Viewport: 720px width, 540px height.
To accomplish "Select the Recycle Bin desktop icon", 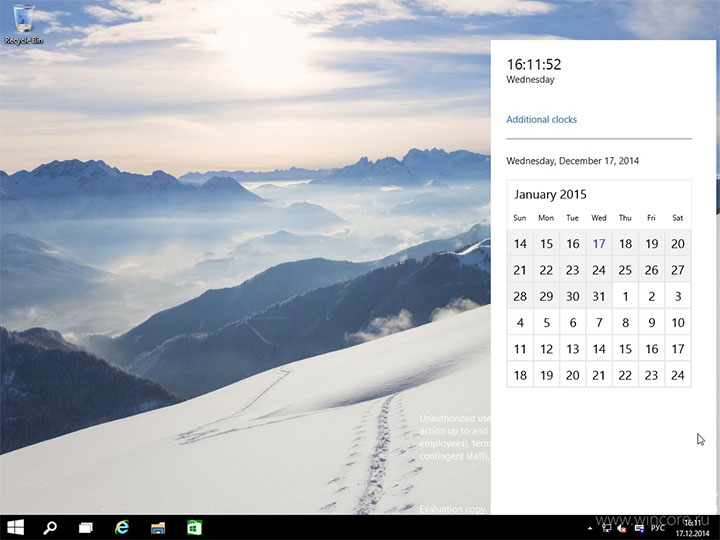I will 22,24.
